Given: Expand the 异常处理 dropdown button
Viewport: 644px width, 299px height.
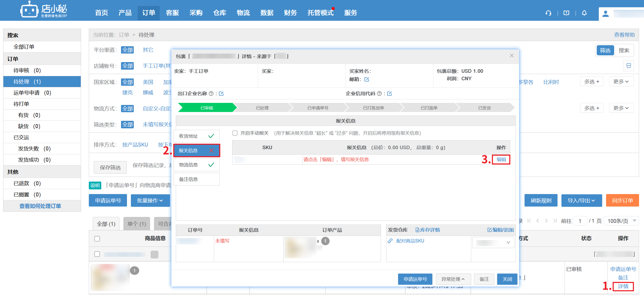Looking at the screenshot, I should point(453,279).
